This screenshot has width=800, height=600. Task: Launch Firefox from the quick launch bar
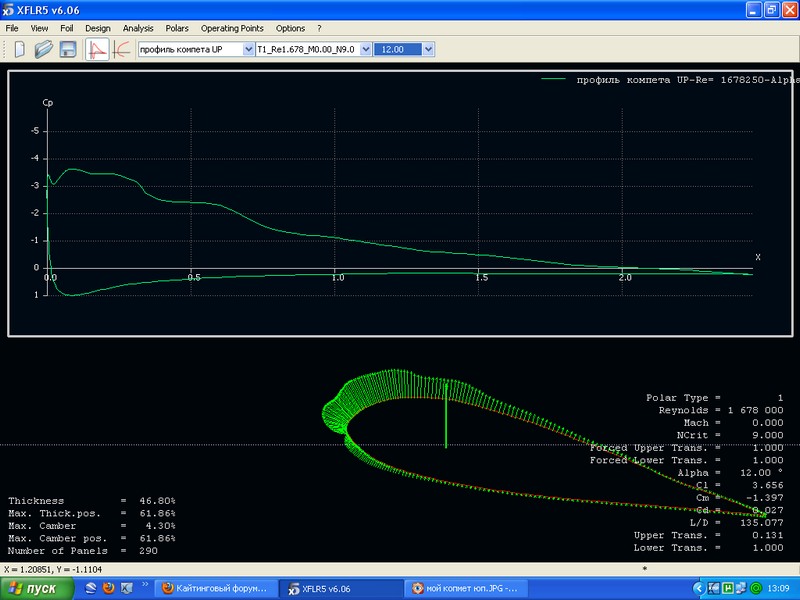(x=108, y=589)
